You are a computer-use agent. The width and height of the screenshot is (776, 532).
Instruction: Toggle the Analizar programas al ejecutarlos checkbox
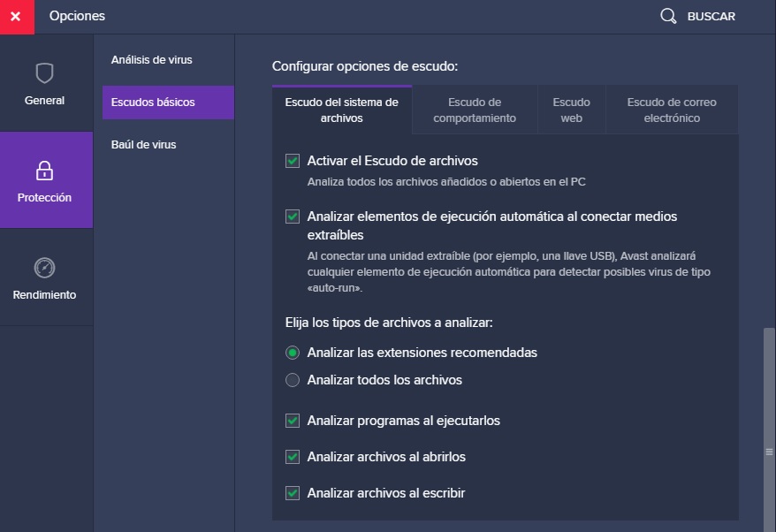tap(292, 421)
